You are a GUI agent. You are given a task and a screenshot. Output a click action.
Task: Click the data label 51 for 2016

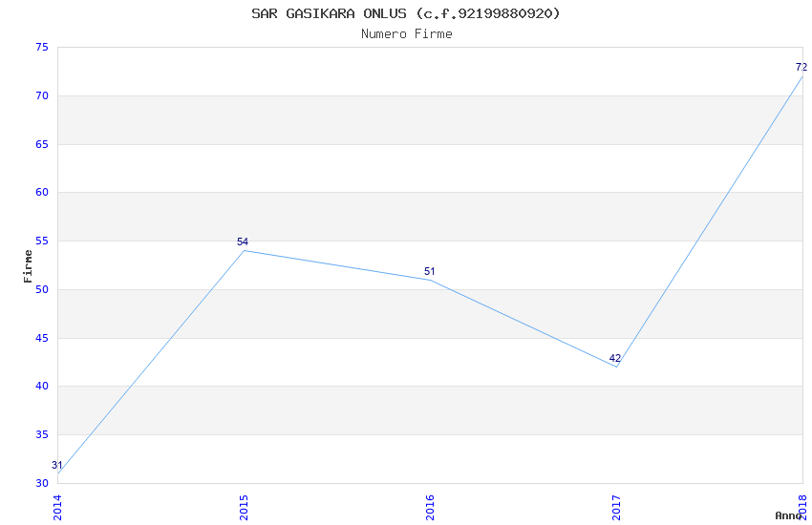click(429, 271)
